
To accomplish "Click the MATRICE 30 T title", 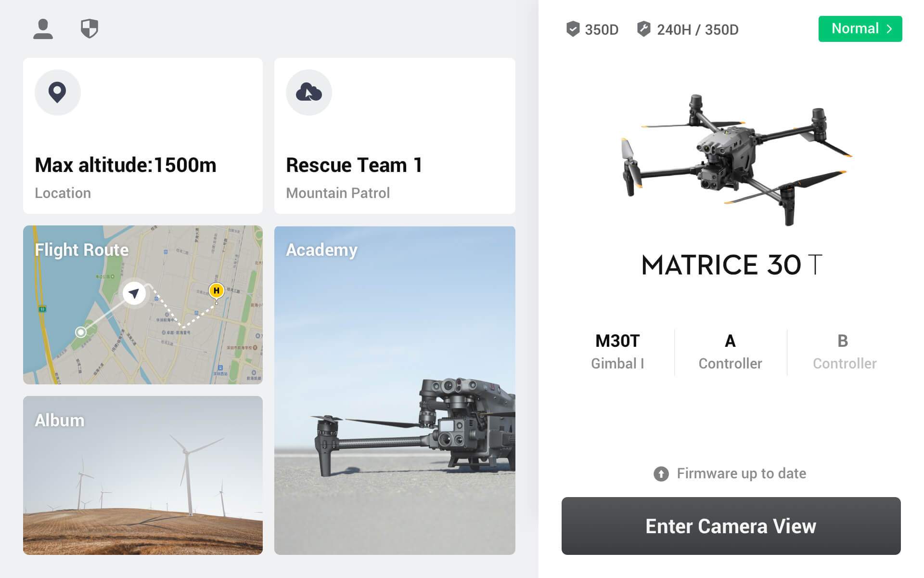I will click(x=731, y=264).
